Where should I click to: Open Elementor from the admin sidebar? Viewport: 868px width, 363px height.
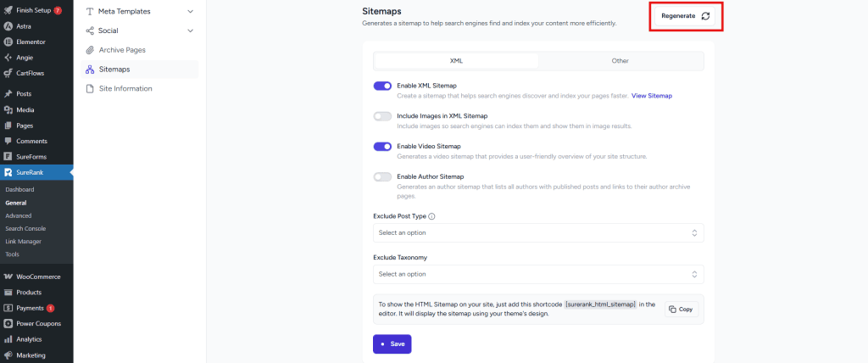[x=31, y=42]
